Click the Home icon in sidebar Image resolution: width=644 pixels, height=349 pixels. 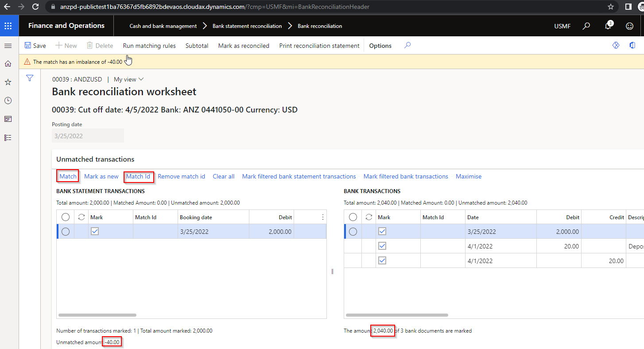point(8,64)
